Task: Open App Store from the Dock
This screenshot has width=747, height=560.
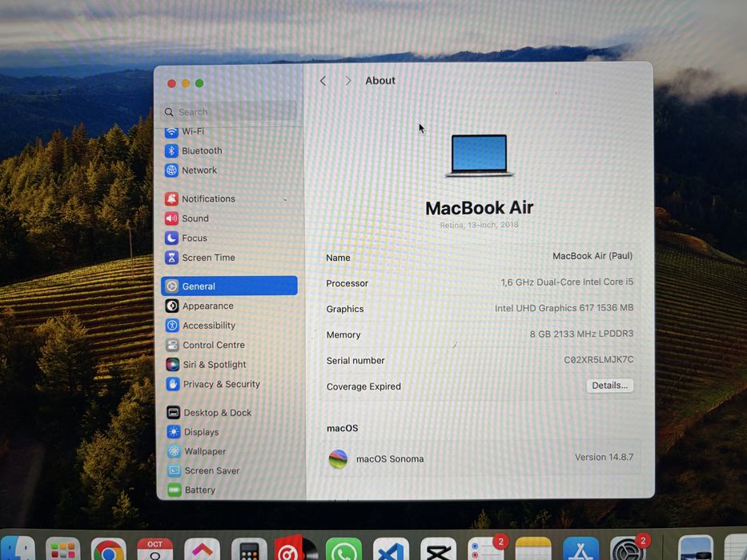Action: point(580,549)
